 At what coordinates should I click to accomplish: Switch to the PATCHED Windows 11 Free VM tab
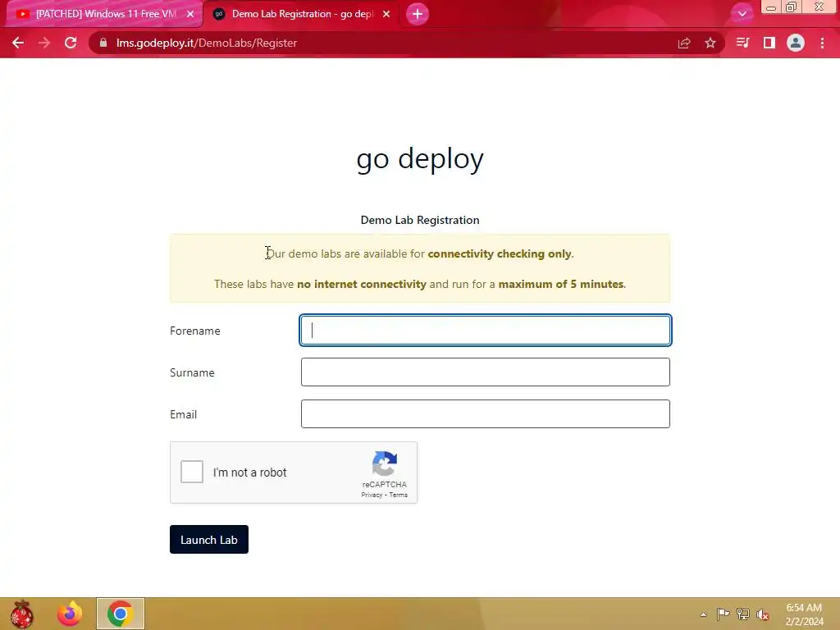coord(106,14)
